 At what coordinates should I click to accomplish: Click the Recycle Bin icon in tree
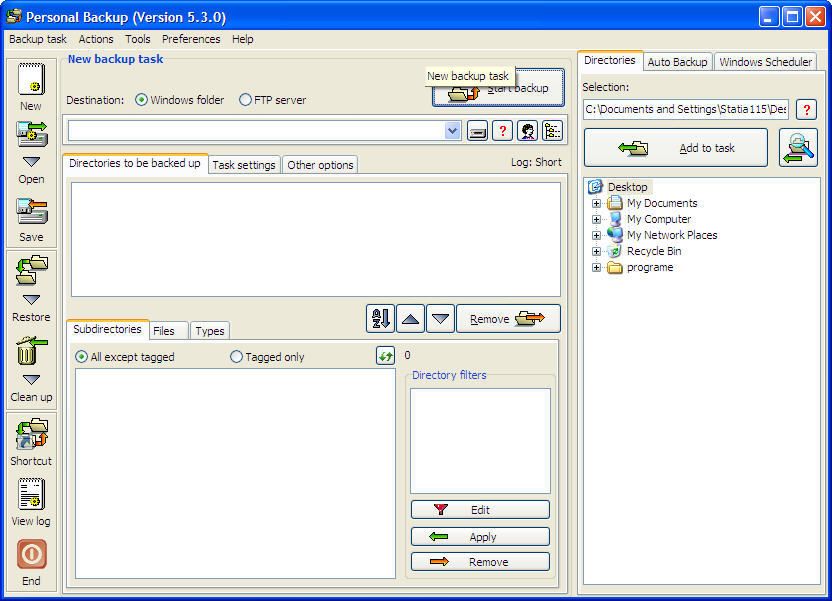coord(615,251)
